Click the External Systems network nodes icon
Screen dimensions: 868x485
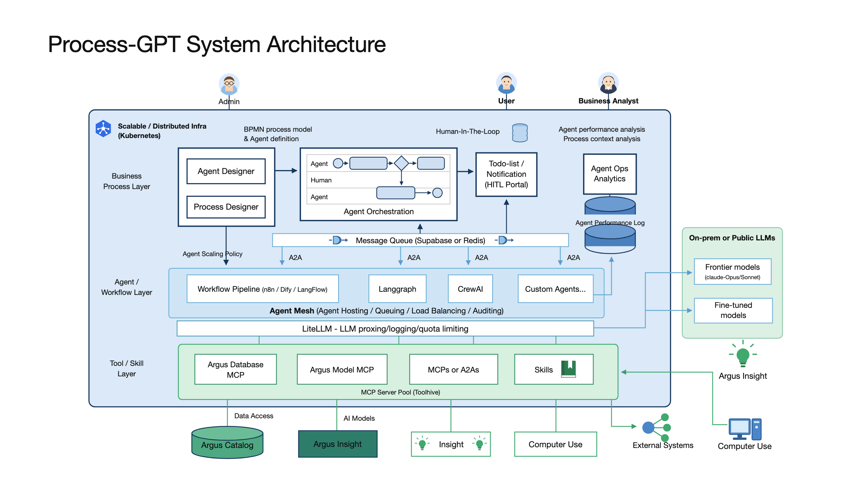pyautogui.click(x=657, y=427)
